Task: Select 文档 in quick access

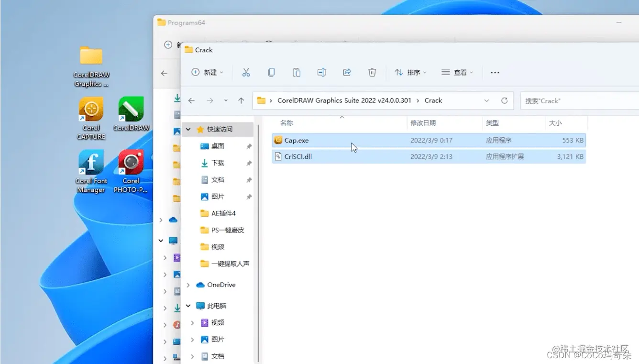Action: [218, 179]
